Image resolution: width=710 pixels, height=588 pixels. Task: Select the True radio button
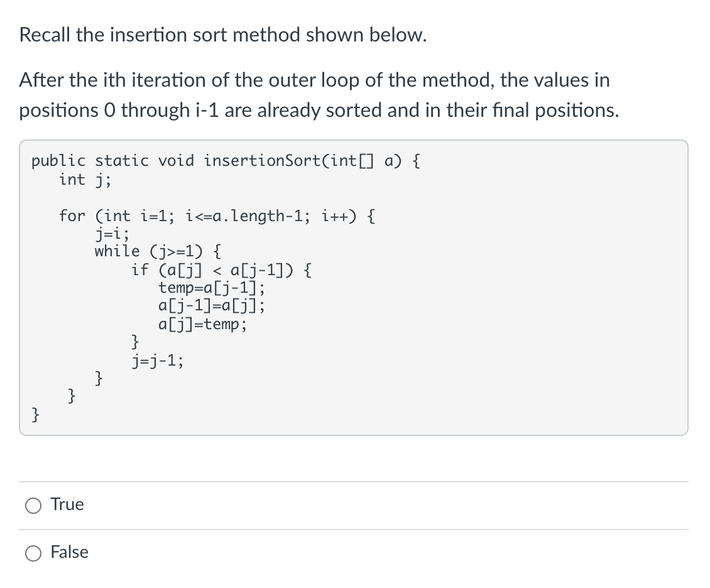coord(33,504)
